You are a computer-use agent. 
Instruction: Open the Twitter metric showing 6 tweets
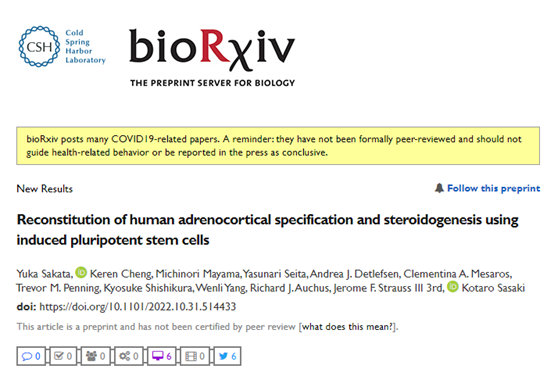pyautogui.click(x=227, y=356)
